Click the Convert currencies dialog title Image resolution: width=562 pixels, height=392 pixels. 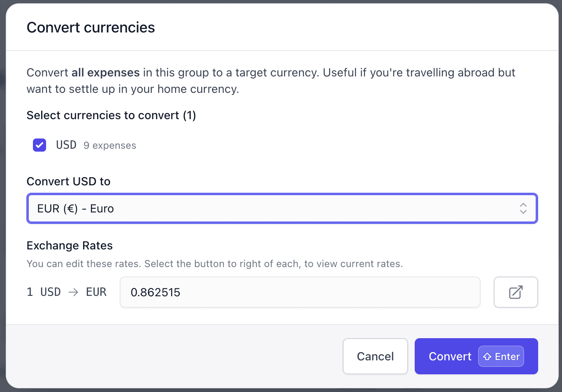pos(91,27)
